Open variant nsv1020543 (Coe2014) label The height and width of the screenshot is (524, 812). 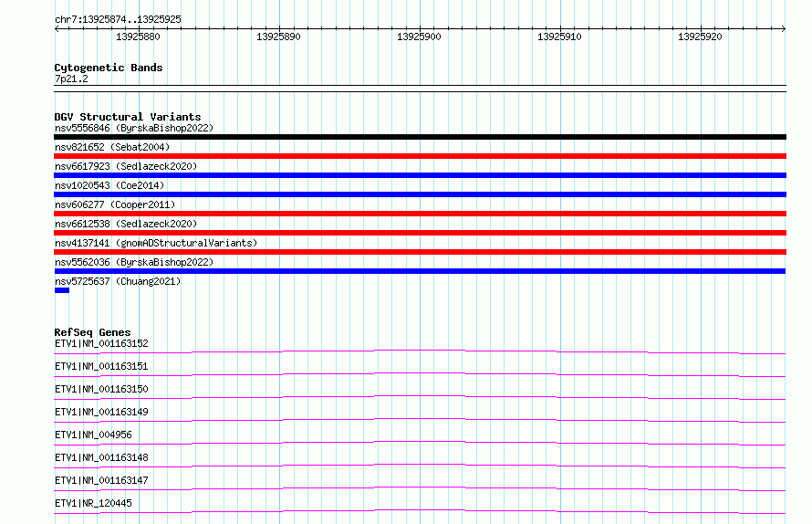point(109,185)
